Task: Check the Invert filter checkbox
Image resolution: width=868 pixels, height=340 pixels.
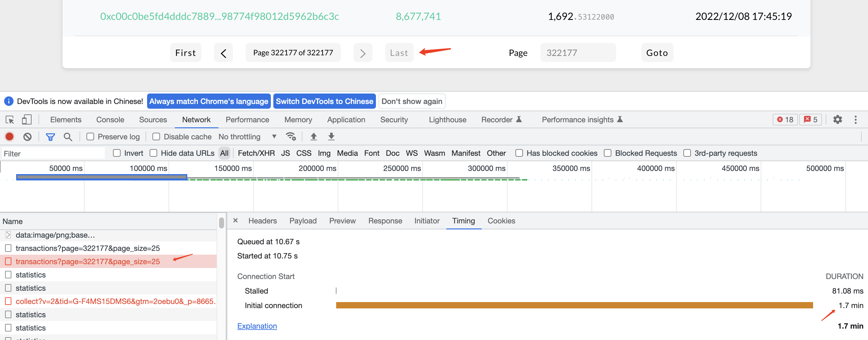Action: (117, 153)
